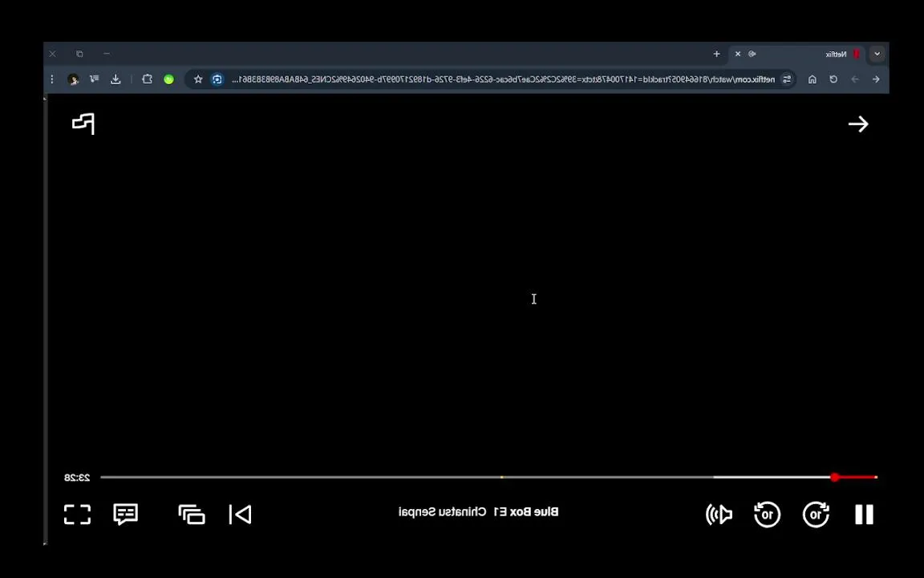
Task: Open a new tab with the plus button
Action: click(716, 54)
